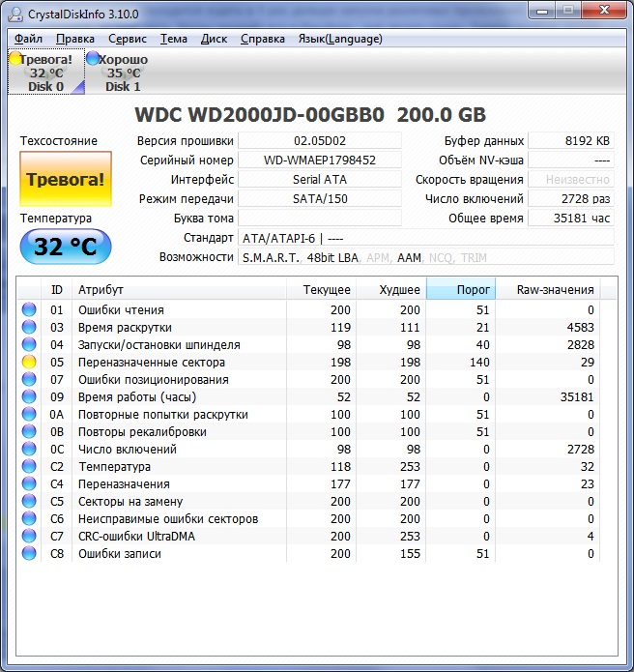Viewport: 634px width, 672px height.
Task: Click raw value 23 in Переназначения row
Action: point(587,483)
